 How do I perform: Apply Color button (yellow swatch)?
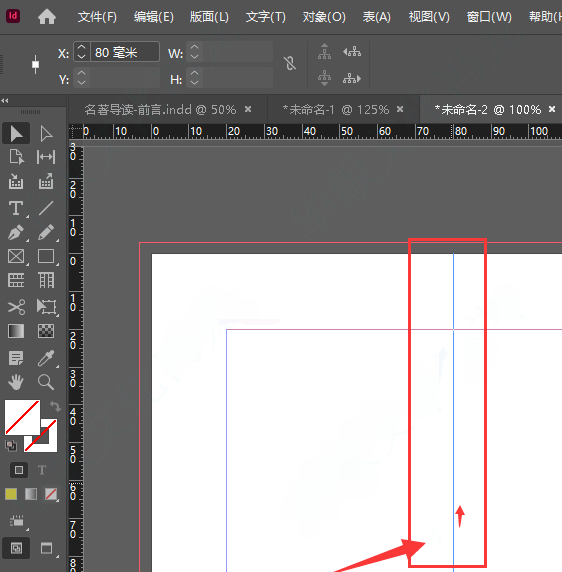(11, 494)
